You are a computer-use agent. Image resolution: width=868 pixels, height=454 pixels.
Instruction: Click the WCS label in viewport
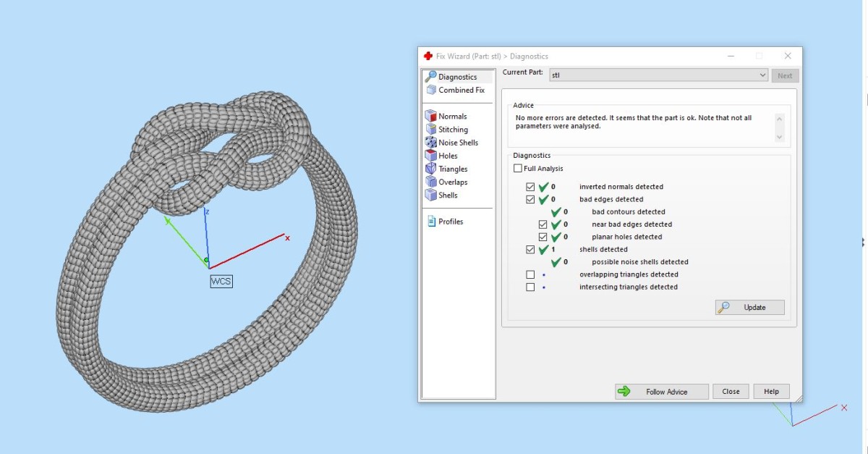[221, 281]
